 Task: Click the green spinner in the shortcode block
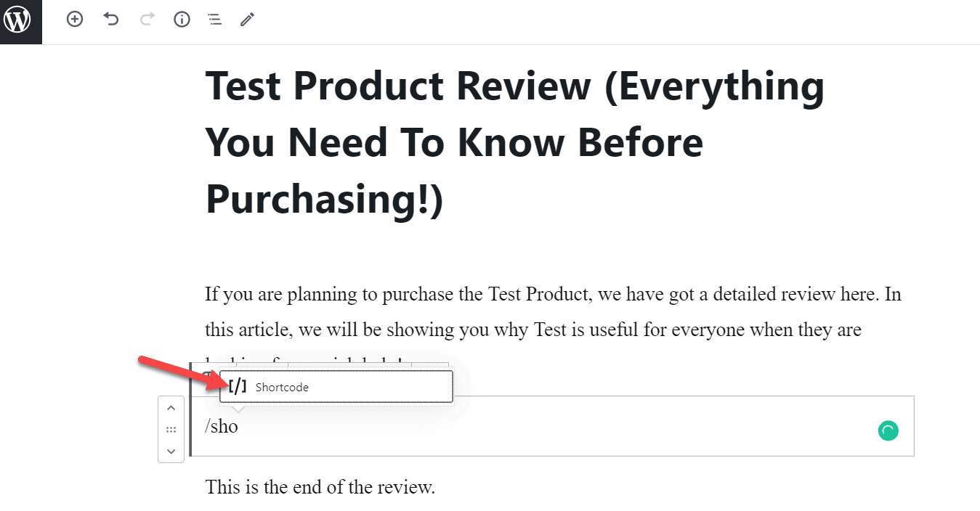click(888, 430)
